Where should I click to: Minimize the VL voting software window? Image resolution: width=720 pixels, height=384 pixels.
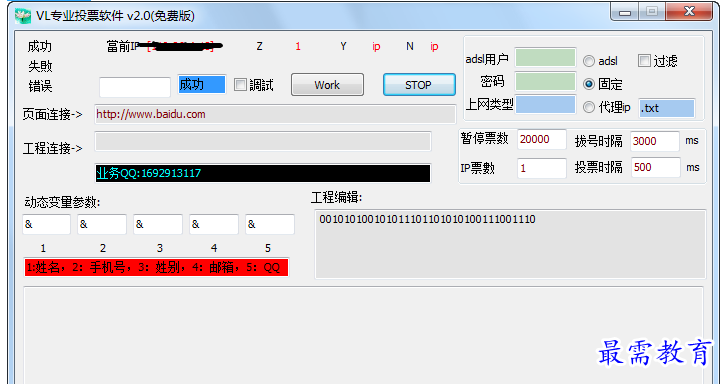tap(624, 12)
